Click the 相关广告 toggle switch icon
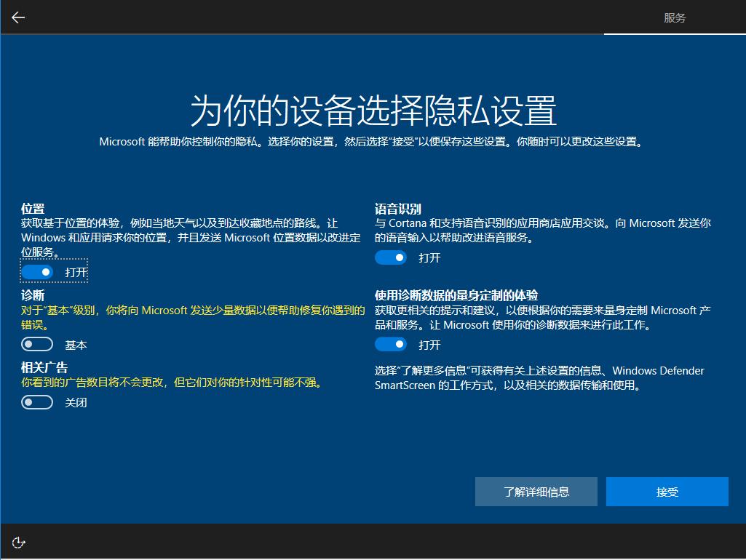The height and width of the screenshot is (560, 746). (37, 401)
